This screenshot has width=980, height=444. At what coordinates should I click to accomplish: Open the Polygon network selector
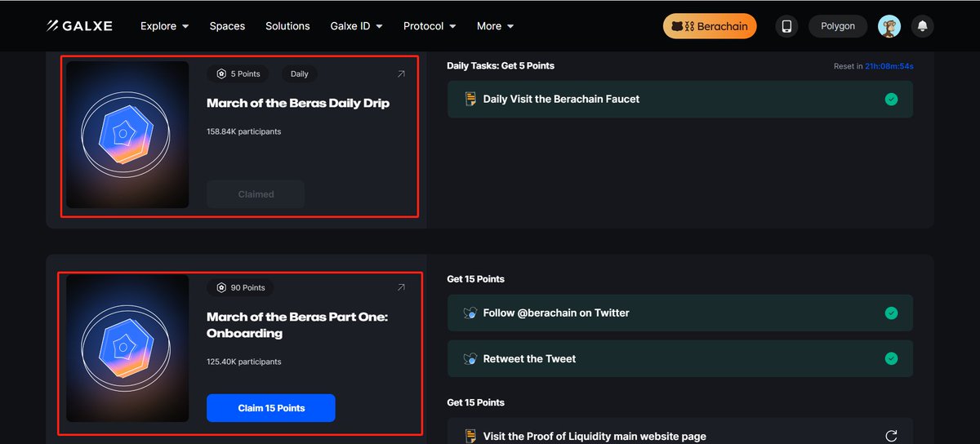click(838, 26)
